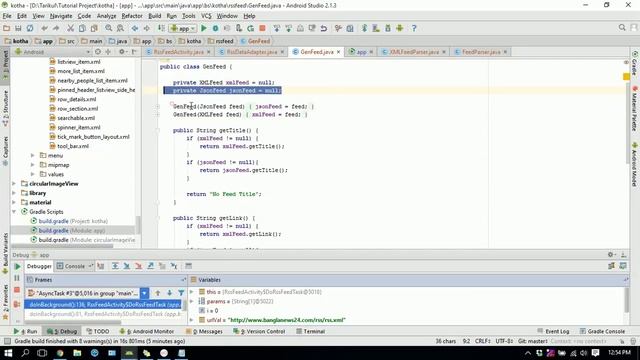Image resolution: width=640 pixels, height=360 pixels.
Task: Click the Open file toolbar icon
Action: coord(7,28)
